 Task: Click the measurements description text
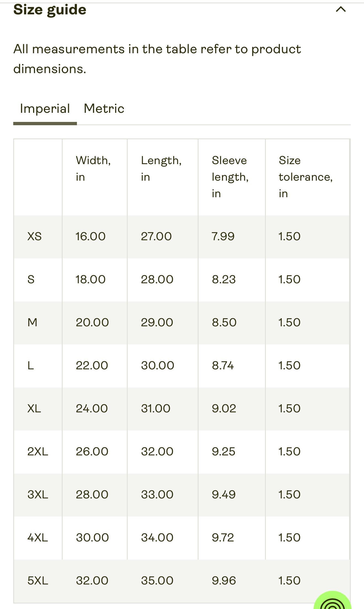(157, 59)
